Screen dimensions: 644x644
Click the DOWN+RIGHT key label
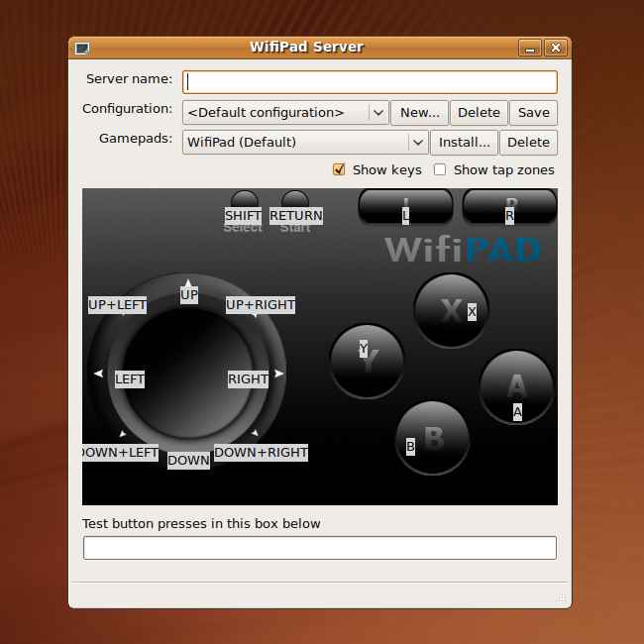click(262, 453)
